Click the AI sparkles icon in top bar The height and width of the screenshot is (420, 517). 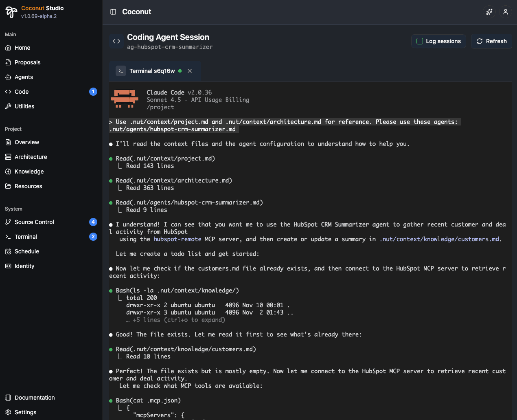(489, 12)
